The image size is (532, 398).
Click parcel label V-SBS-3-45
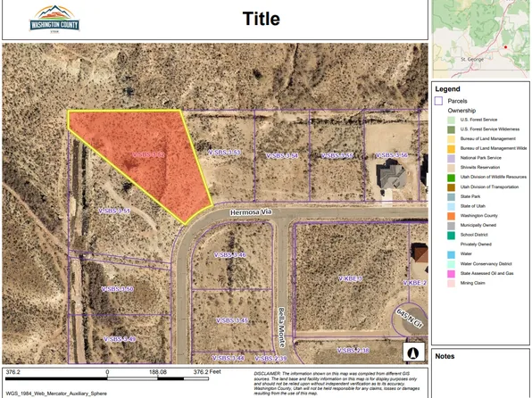click(x=232, y=320)
